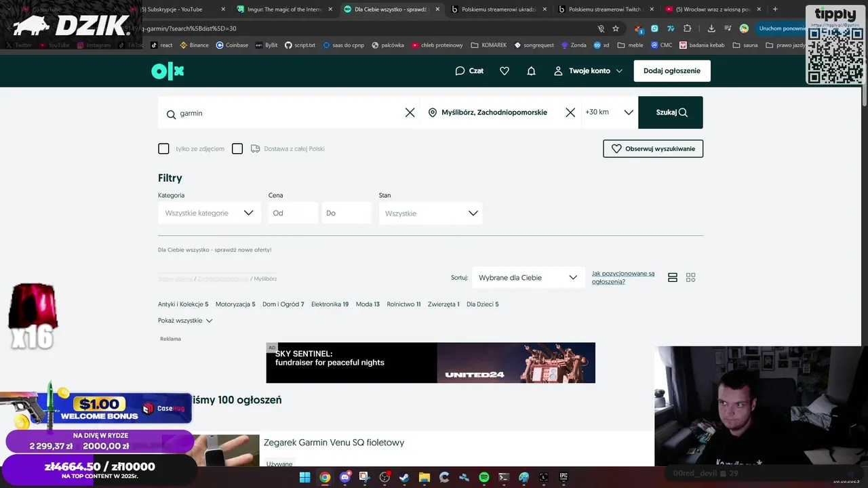868x488 pixels.
Task: Open the Coinbase bookmark
Action: tap(232, 45)
